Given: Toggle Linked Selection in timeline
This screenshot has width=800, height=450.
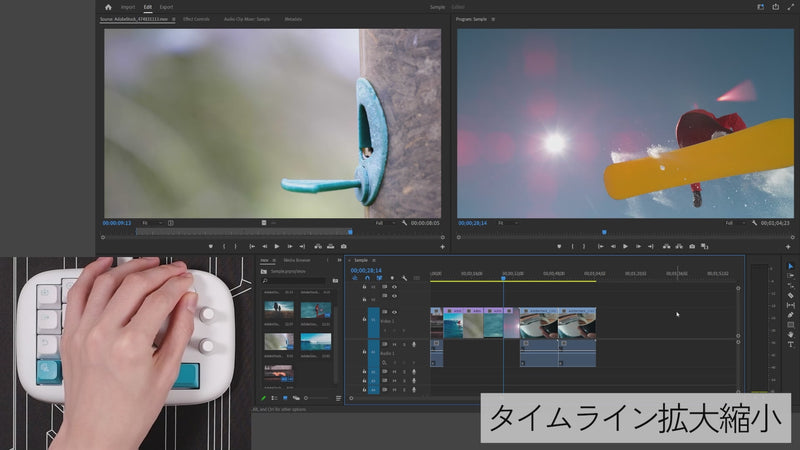Looking at the screenshot, I should click(x=380, y=278).
